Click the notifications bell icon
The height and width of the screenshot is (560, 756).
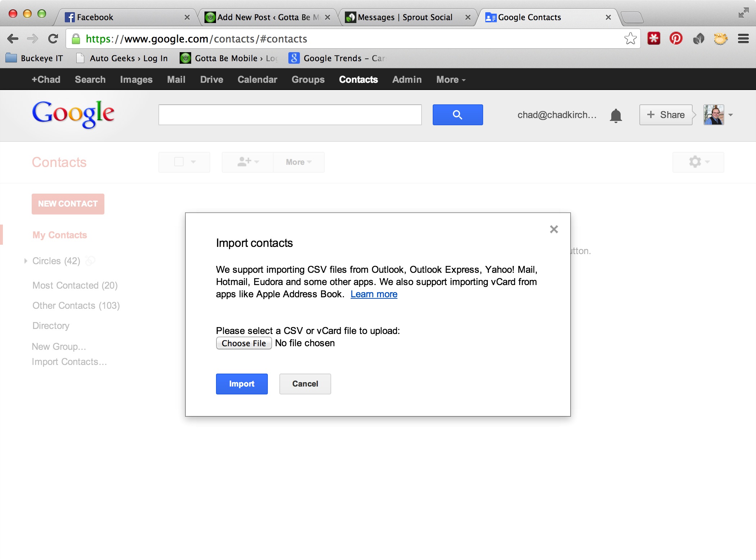616,114
